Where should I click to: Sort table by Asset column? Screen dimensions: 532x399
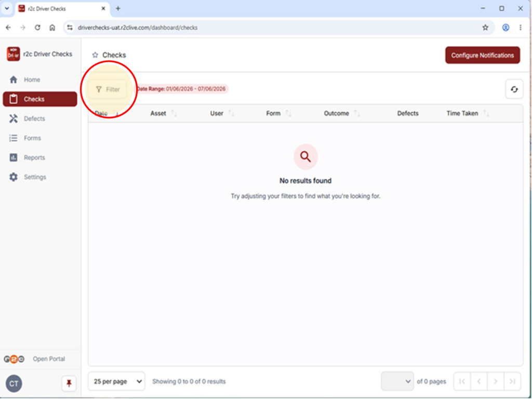(x=164, y=113)
